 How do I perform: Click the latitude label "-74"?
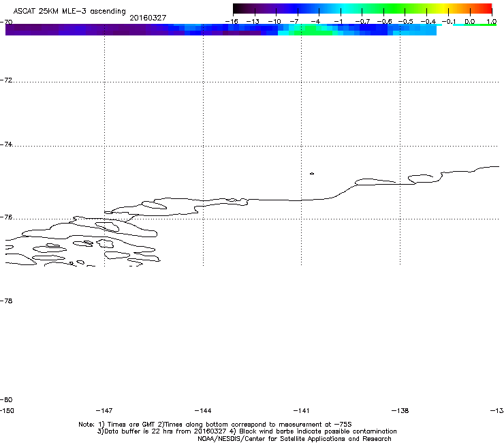pos(6,144)
